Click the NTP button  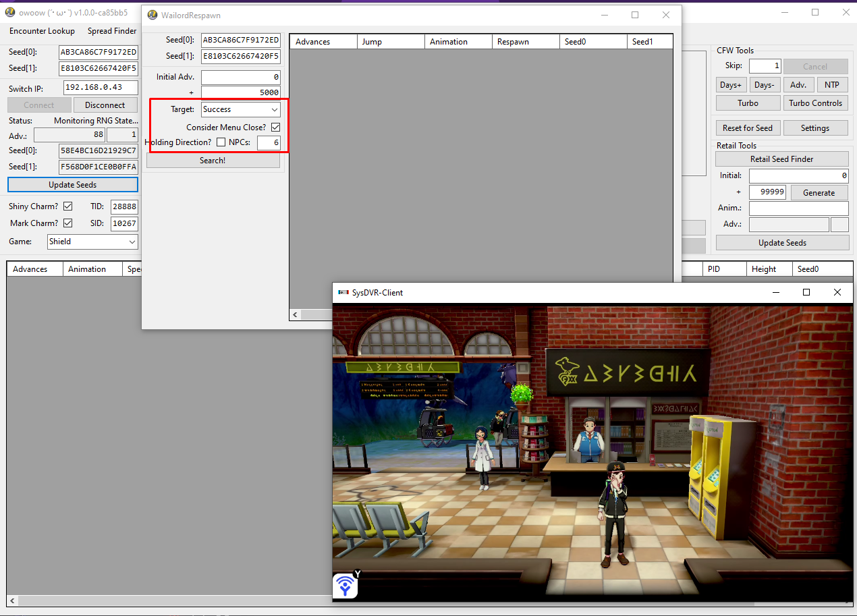tap(832, 85)
